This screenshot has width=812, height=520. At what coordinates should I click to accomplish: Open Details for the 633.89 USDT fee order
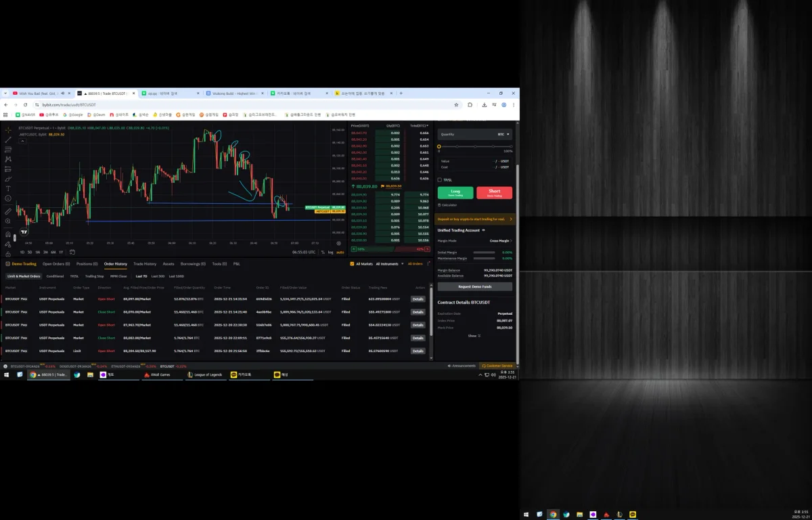coord(418,299)
